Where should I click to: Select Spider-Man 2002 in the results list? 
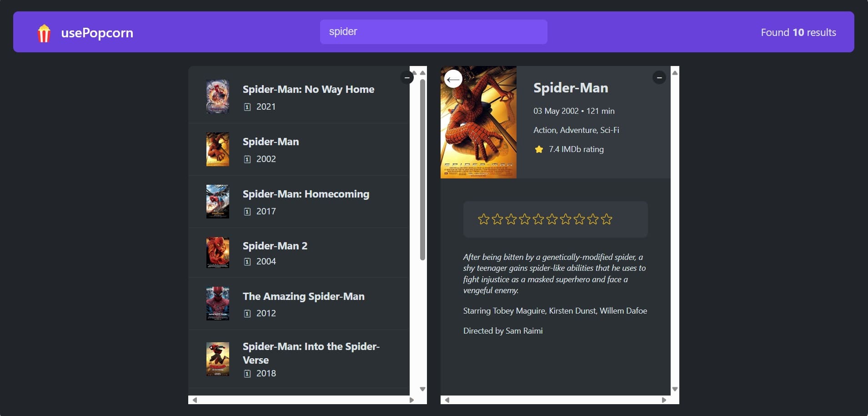click(299, 149)
